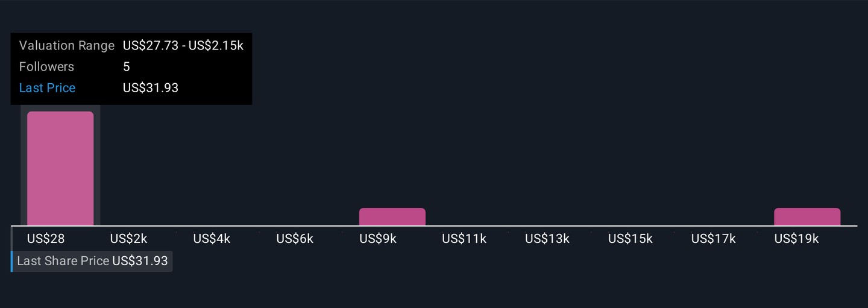Click the US$6k axis label
The width and height of the screenshot is (868, 308).
point(295,239)
